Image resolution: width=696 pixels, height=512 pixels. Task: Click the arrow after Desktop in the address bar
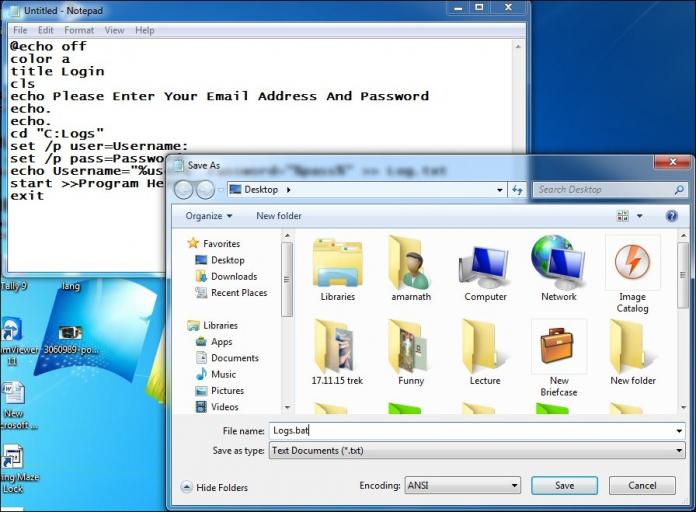point(289,190)
